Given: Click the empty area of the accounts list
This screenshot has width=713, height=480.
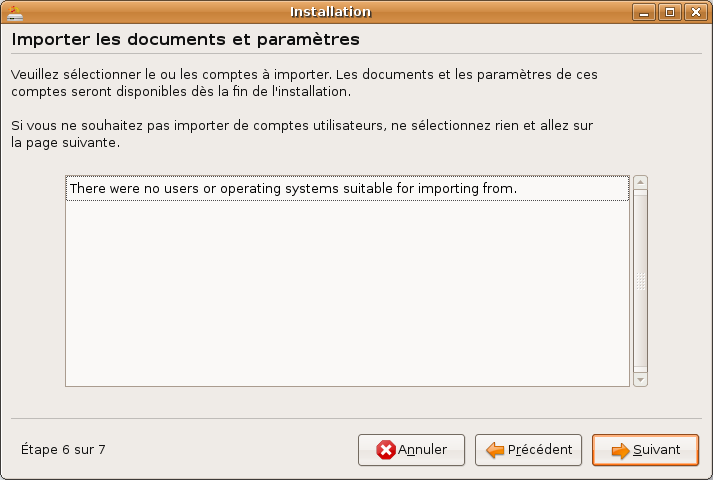Looking at the screenshot, I should point(347,293).
